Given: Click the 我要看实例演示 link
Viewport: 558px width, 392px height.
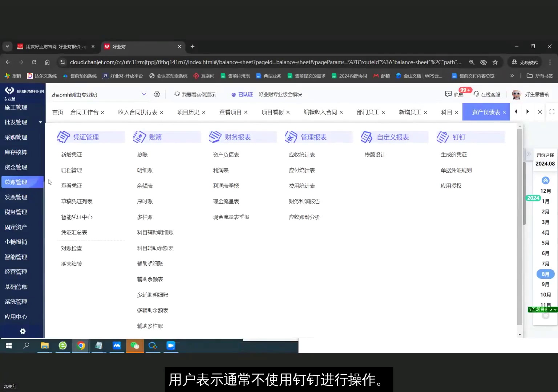Looking at the screenshot, I should point(199,94).
